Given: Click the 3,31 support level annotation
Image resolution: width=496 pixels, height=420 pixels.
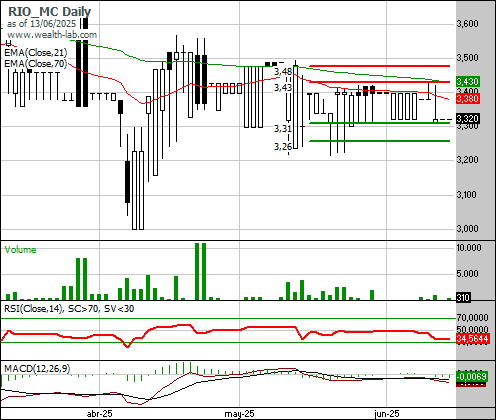Looking at the screenshot, I should pos(283,128).
